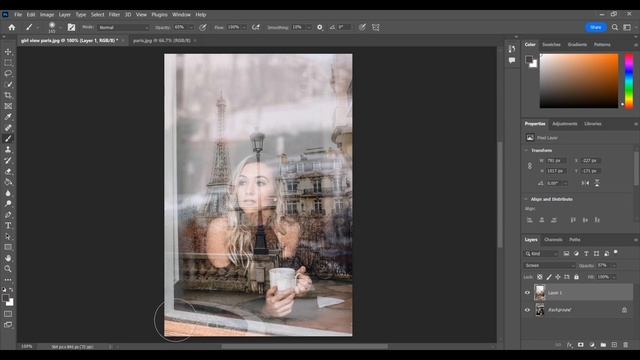Create a new group folder icon
The width and height of the screenshot is (640, 360).
tap(603, 345)
